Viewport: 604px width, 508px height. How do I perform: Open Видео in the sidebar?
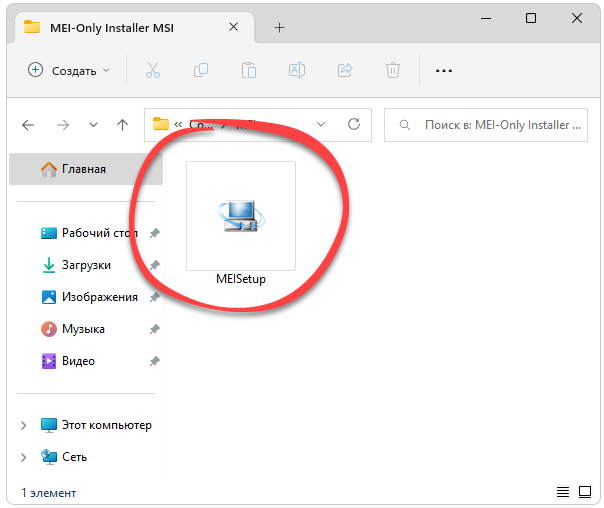[68, 361]
